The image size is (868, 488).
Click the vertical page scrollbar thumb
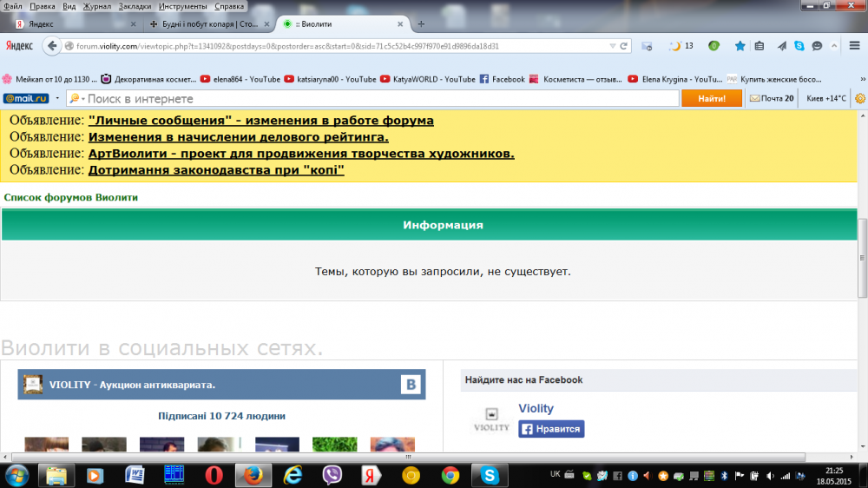[863, 258]
